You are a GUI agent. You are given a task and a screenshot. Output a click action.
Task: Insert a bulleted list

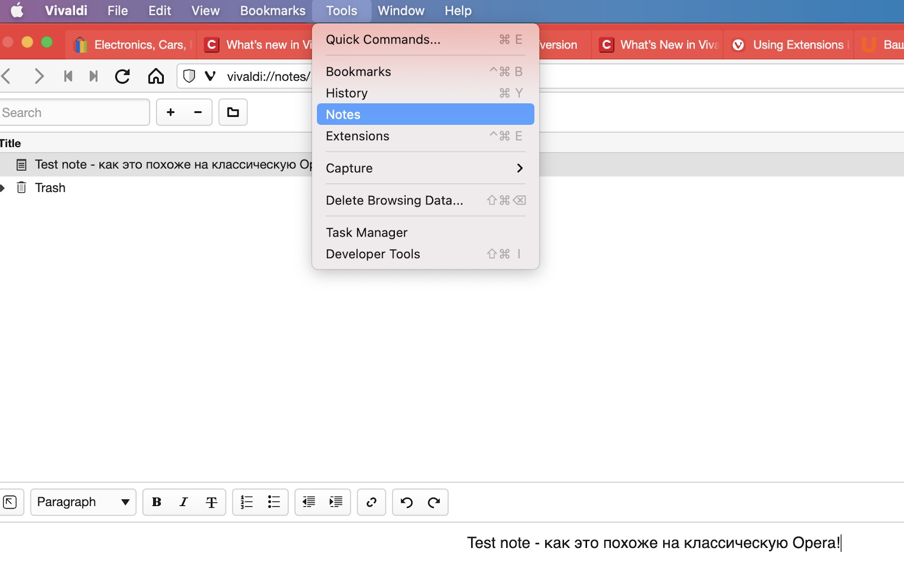coord(274,502)
